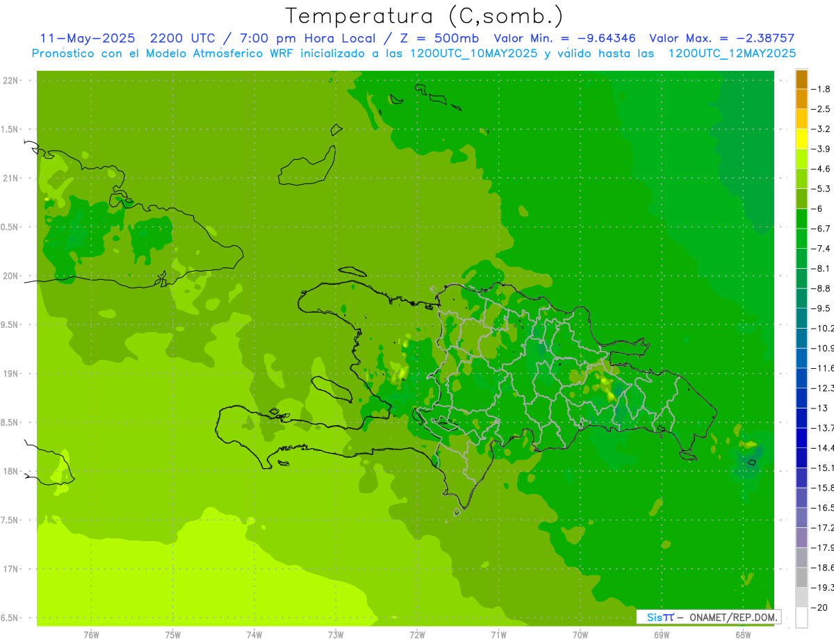
Task: Click the title "Temperatura (C,somb.)"
Action: click(425, 16)
